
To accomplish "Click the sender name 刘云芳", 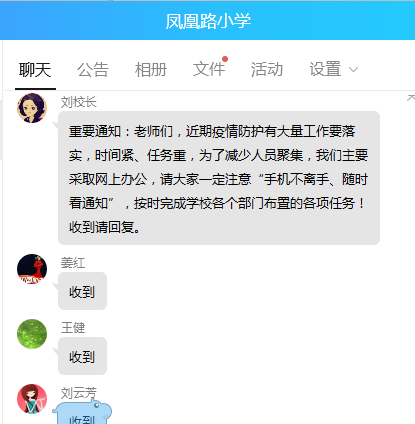I will tap(79, 393).
